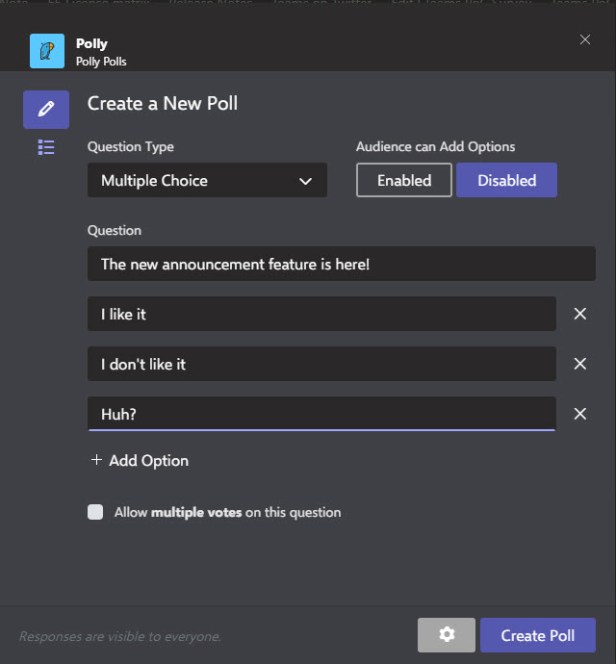Open the Question Type dropdown
The width and height of the screenshot is (616, 664).
[206, 181]
